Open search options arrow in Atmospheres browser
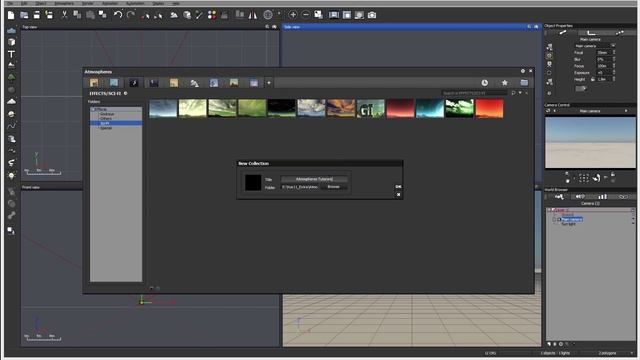The width and height of the screenshot is (640, 360). 520,93
